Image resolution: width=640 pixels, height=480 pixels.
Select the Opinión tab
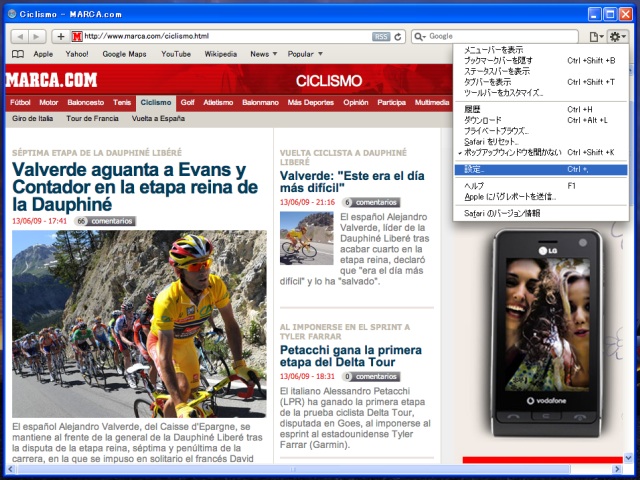356,102
